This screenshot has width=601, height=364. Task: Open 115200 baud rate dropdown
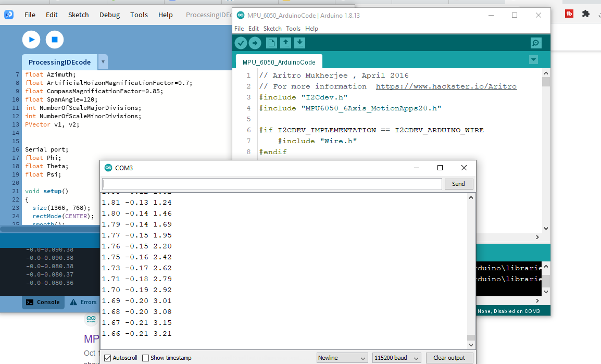(x=397, y=358)
